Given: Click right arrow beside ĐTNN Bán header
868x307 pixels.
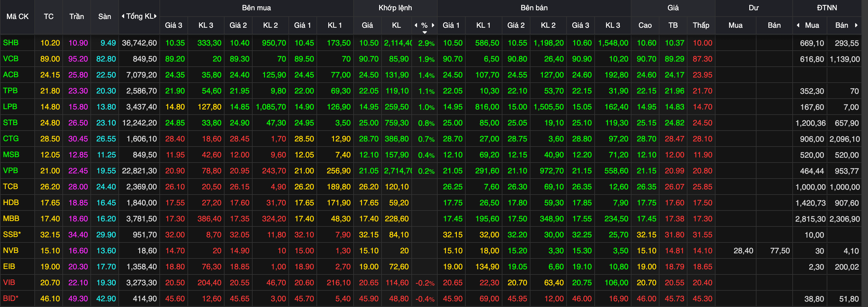Looking at the screenshot, I should [x=856, y=25].
